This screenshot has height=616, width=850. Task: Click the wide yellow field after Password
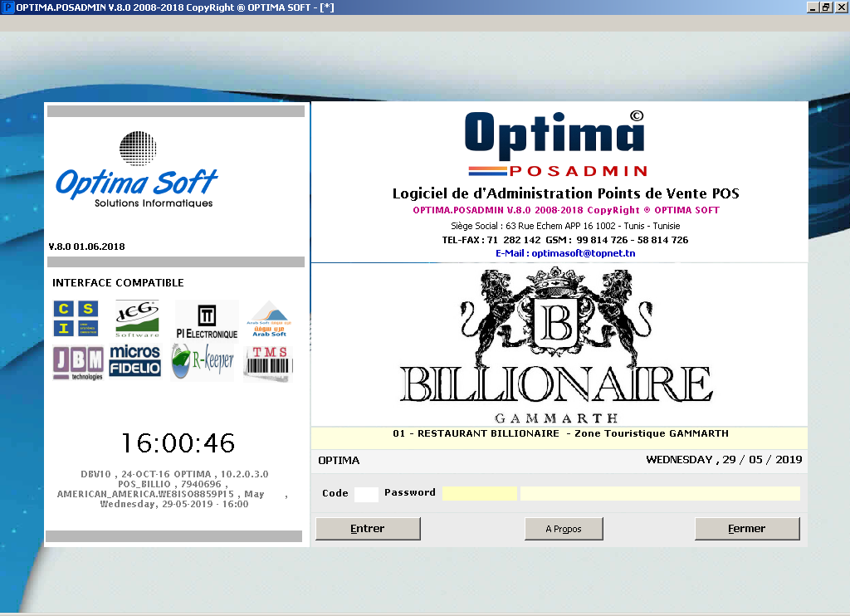click(x=660, y=493)
